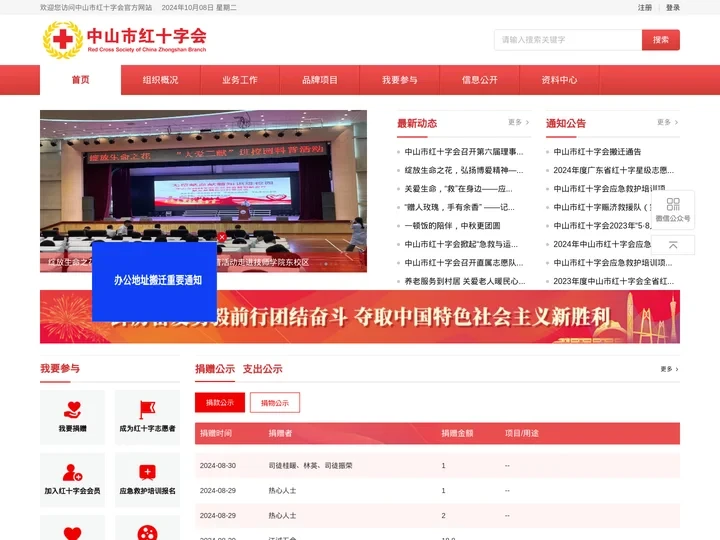Open notice 2023年度中山市红十字会全省红
The image size is (720, 540).
click(x=613, y=281)
